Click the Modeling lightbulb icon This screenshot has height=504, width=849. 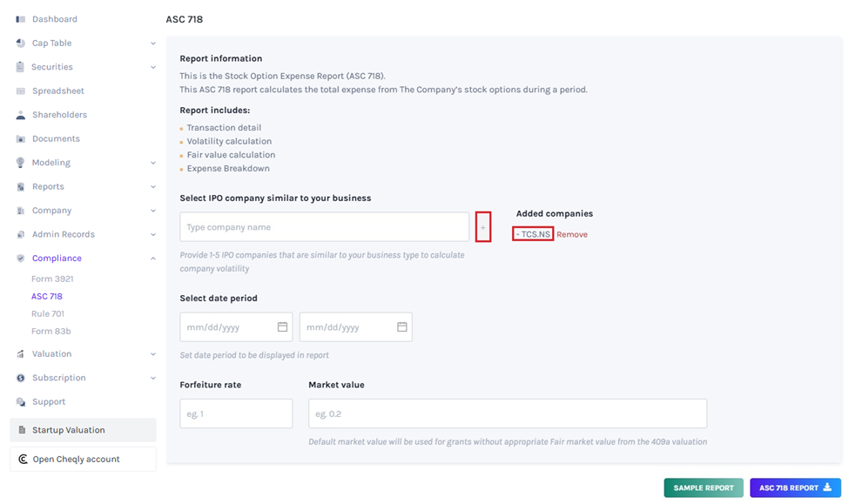click(x=20, y=163)
